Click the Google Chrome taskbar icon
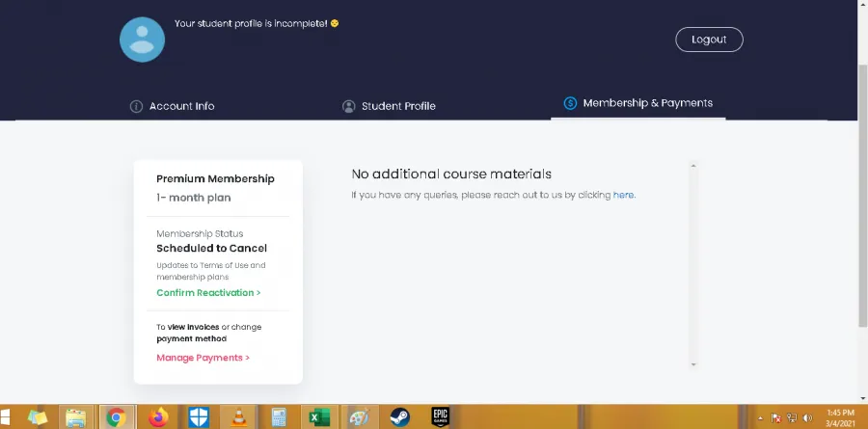 (x=116, y=417)
